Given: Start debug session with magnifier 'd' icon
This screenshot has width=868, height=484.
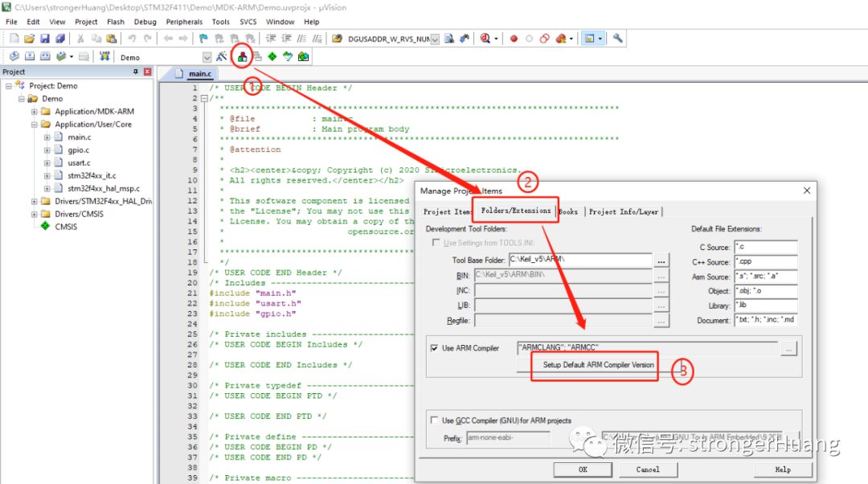Looking at the screenshot, I should pyautogui.click(x=485, y=39).
